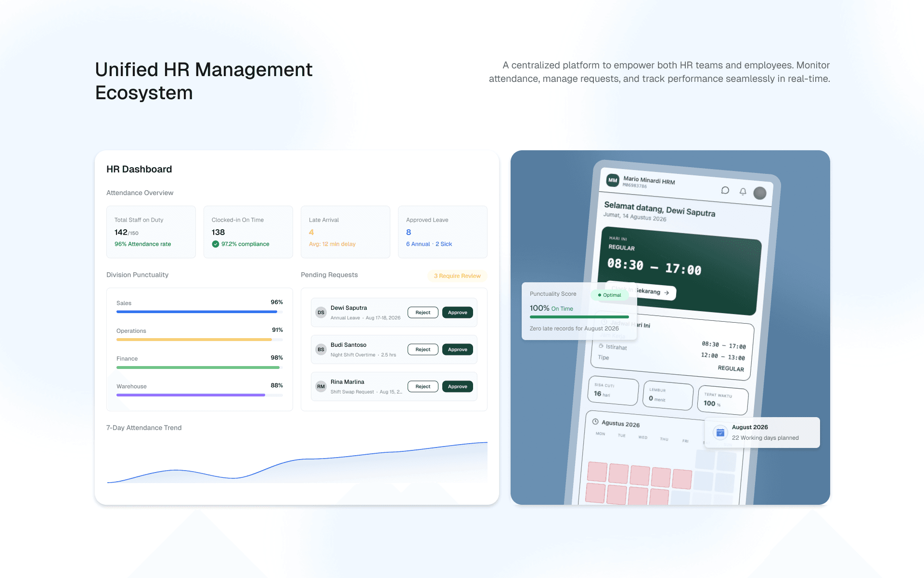924x578 pixels.
Task: Approve Budi Santoso's overtime request
Action: [458, 350]
